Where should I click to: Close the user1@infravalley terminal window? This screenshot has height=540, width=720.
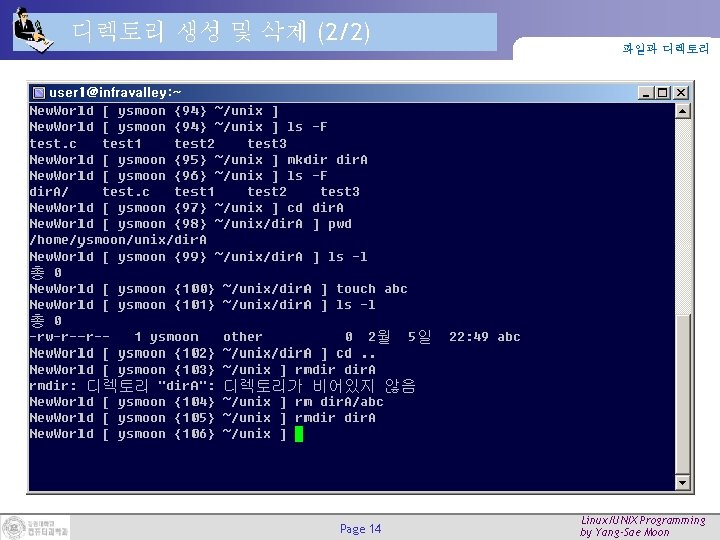coord(681,93)
